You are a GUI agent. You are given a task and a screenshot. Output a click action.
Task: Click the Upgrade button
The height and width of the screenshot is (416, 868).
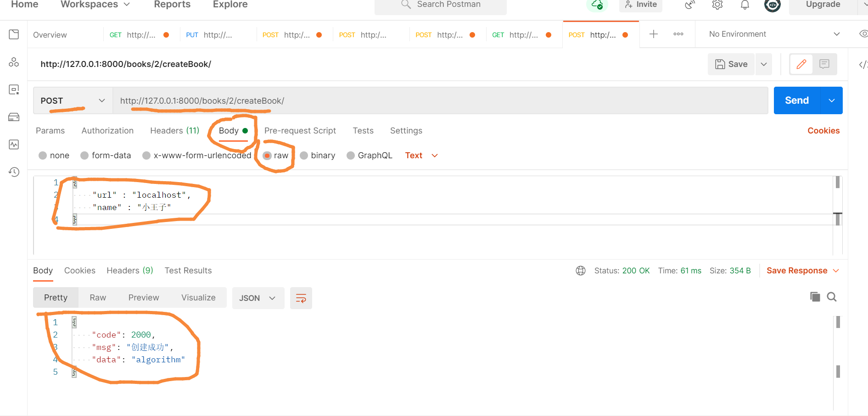pos(823,5)
